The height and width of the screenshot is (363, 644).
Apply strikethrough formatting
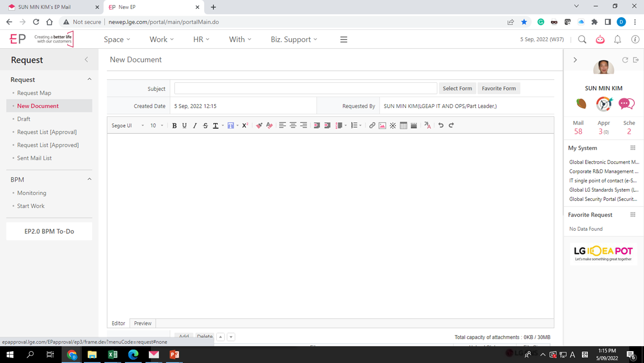coord(205,126)
